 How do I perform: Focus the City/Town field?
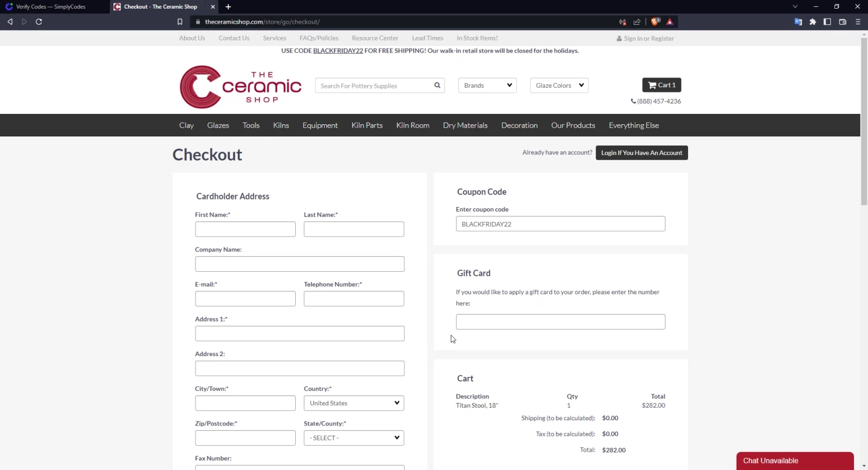coord(245,403)
